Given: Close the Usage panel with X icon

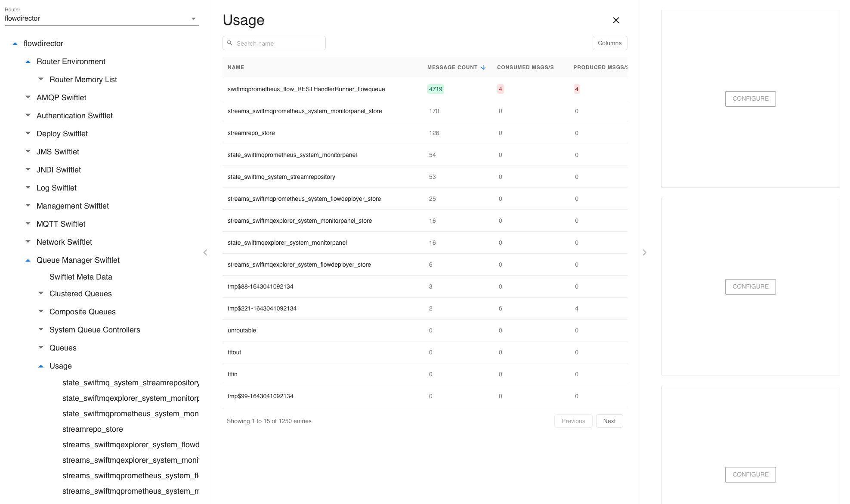Looking at the screenshot, I should 616,20.
